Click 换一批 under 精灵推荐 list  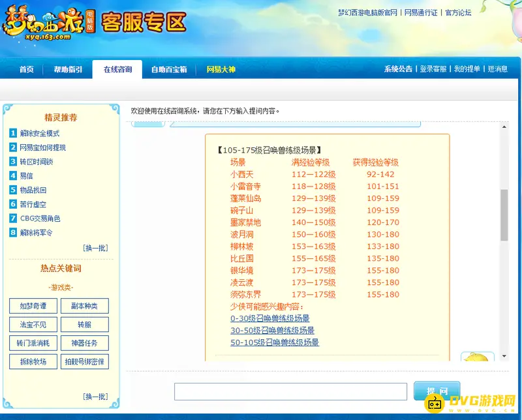[x=95, y=248]
